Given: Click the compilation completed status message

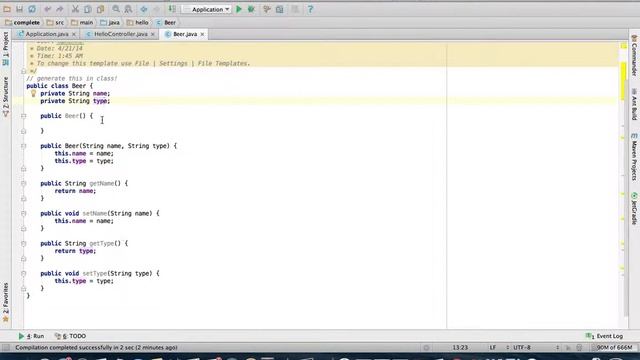Looking at the screenshot, I should click(96, 347).
